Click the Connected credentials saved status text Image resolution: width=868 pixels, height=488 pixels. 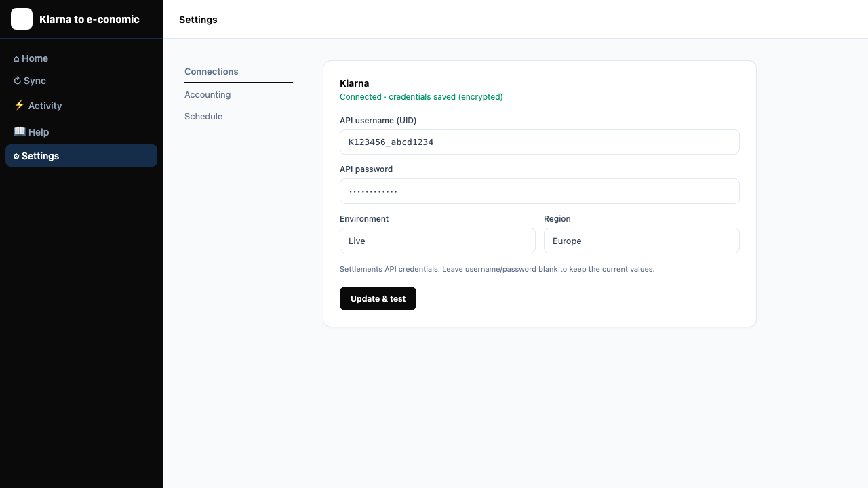[421, 97]
